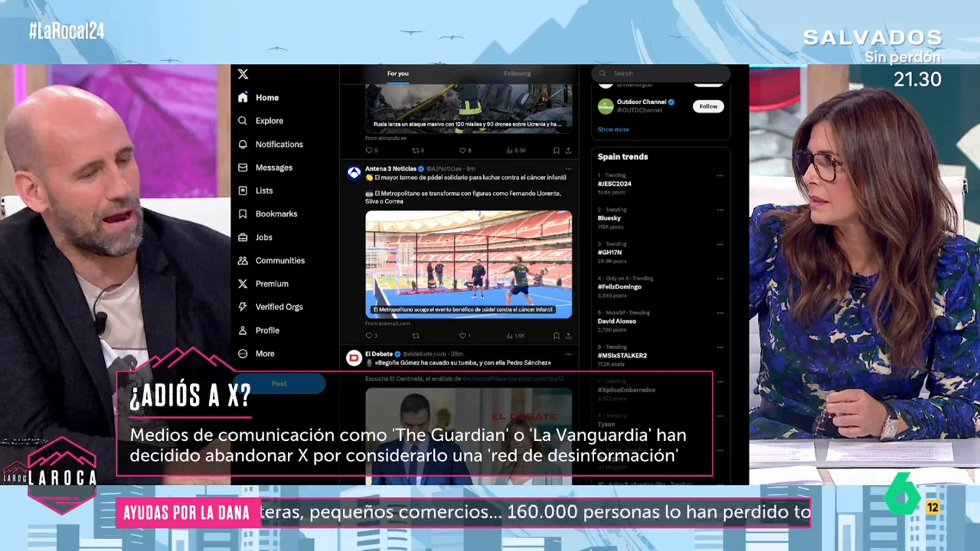This screenshot has width=980, height=551.
Task: Open the Bookmarks icon in sidebar
Action: click(x=243, y=214)
